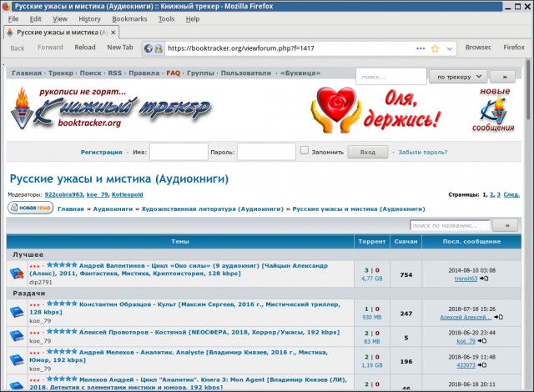Go to last post arrow next to 433973
534x392 pixels.
[481, 365]
